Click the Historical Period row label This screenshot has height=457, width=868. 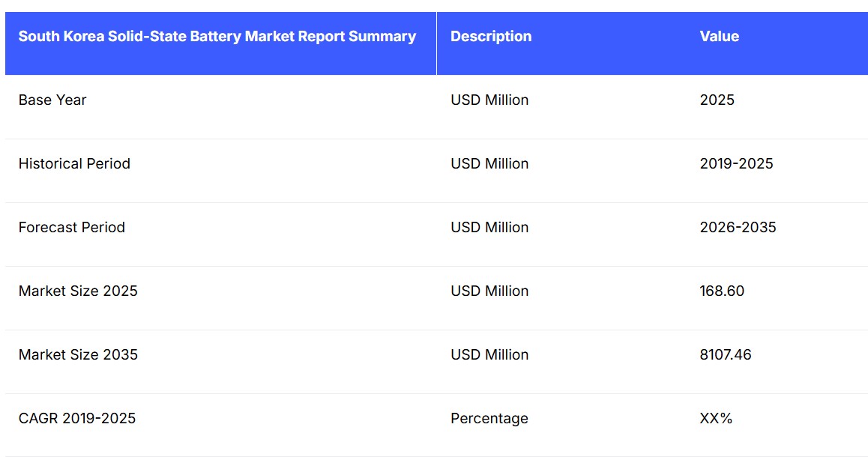tap(74, 164)
